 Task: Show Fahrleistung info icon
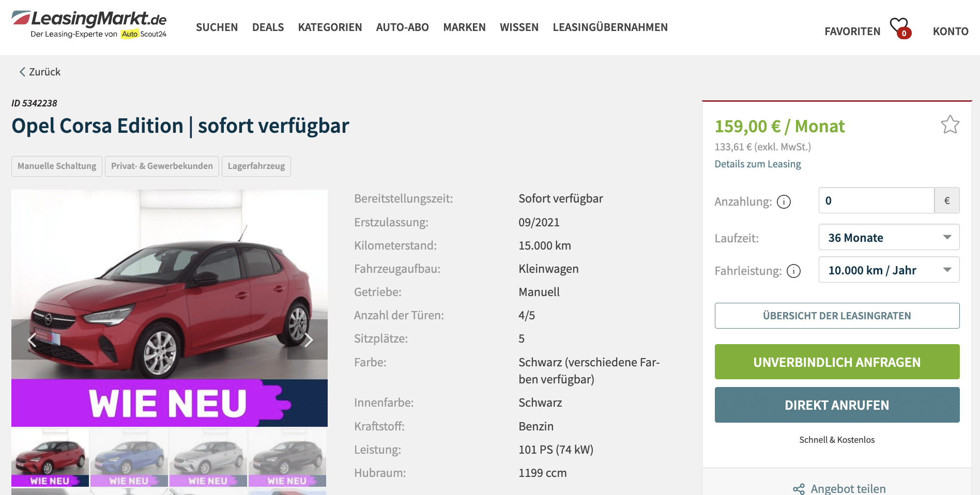[x=793, y=271]
